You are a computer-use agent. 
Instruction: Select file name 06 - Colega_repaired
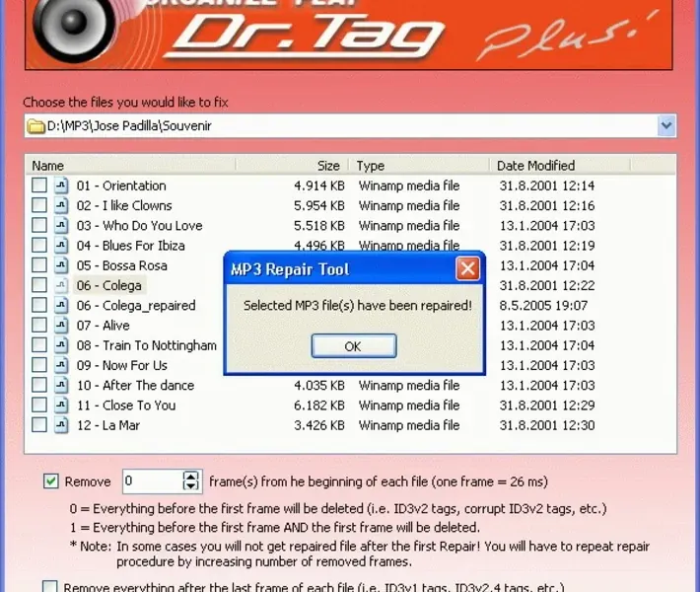tap(136, 305)
